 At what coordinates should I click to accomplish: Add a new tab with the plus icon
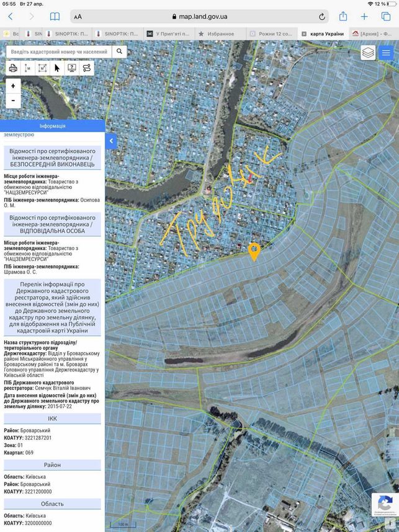[364, 16]
